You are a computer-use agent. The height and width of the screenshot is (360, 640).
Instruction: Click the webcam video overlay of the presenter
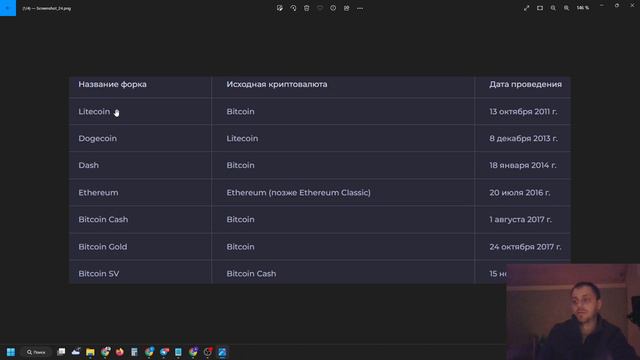tap(573, 312)
